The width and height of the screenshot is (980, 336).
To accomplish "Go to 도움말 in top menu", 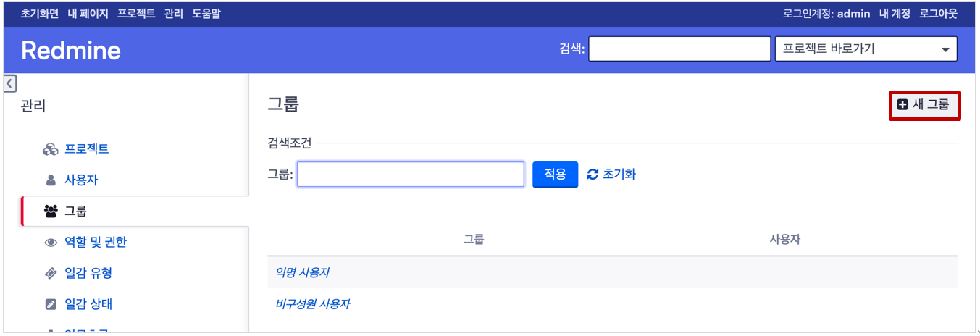I will [x=206, y=14].
